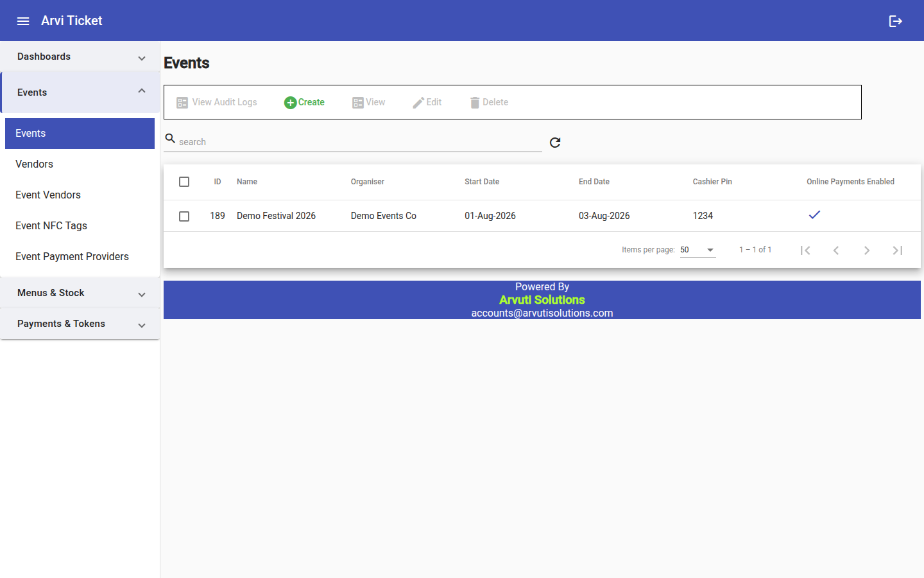This screenshot has width=924, height=578.
Task: Tick the checkbox for Demo Festival 2026
Action: point(184,216)
